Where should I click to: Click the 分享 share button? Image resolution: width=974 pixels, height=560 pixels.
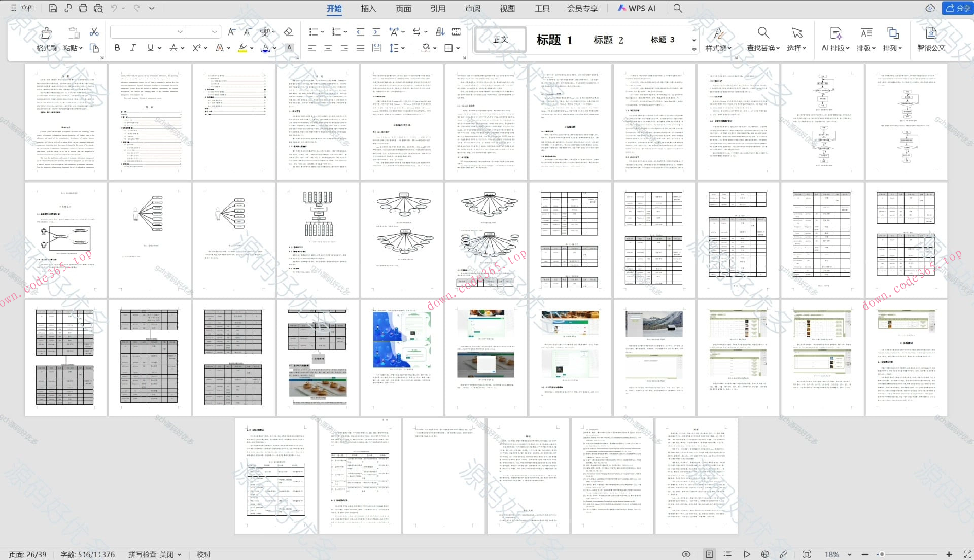click(x=958, y=8)
